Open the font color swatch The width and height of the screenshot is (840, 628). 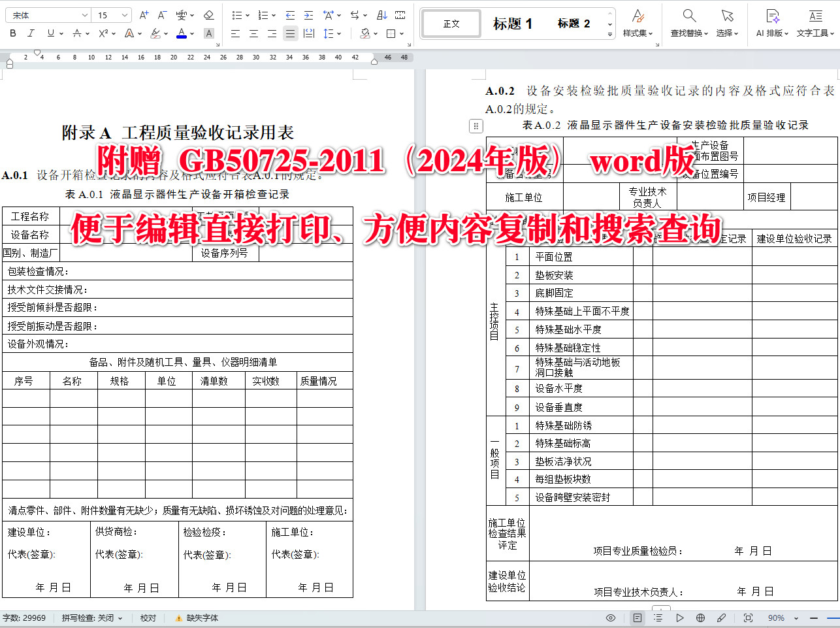(181, 33)
